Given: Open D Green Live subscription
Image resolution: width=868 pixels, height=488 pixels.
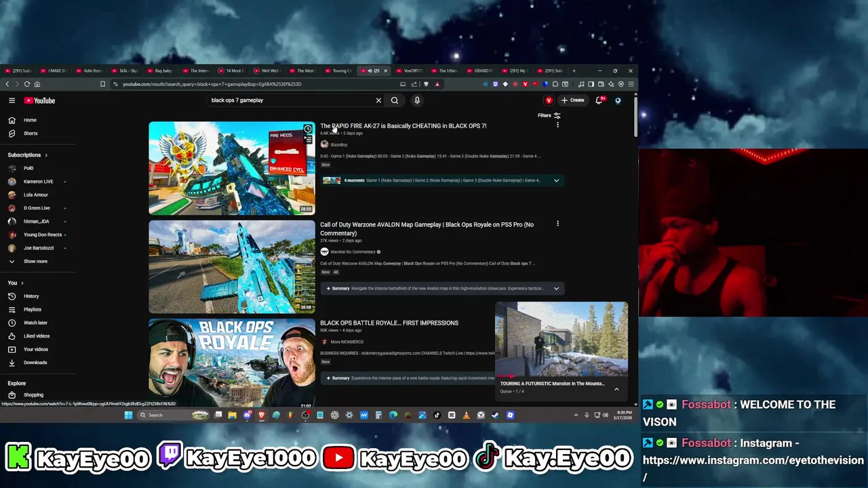Looking at the screenshot, I should tap(38, 208).
